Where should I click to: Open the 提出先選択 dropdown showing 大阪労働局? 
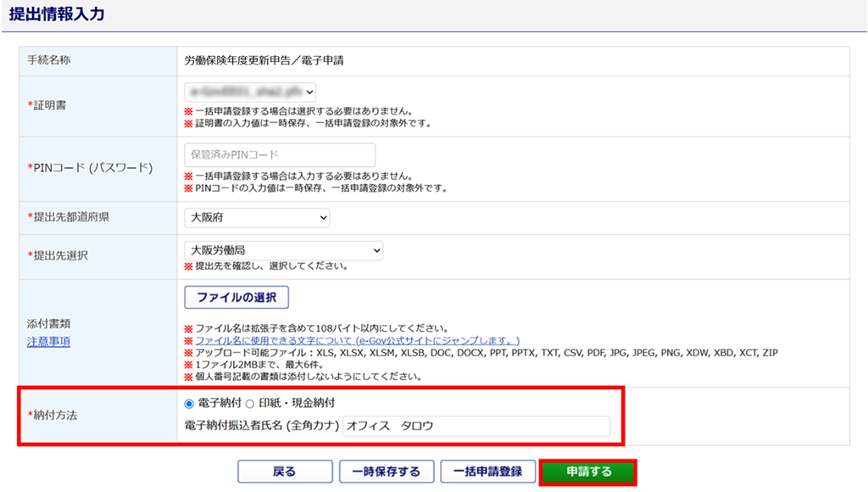click(x=283, y=250)
